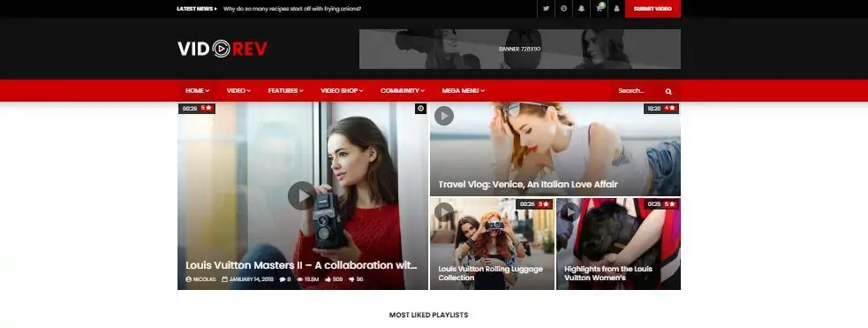Play the Louis Vuitton Women's highlights video

570,211
